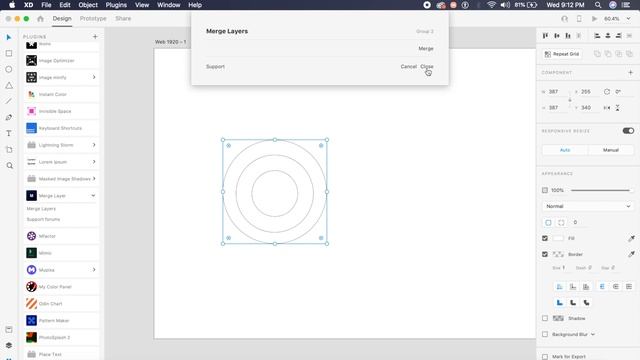Flip the selection horizontally
The image size is (640, 360).
607,108
